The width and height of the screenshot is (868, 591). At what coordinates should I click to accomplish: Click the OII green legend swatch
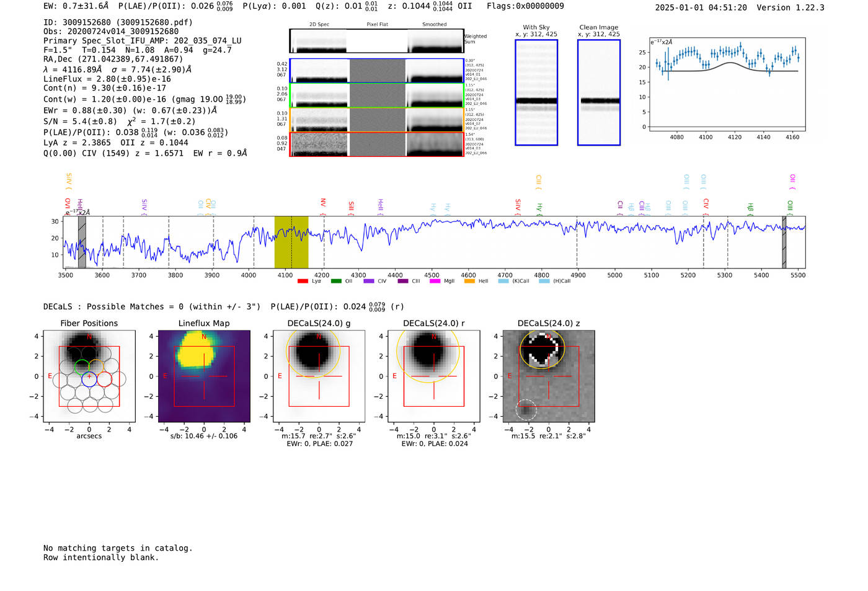pyautogui.click(x=336, y=281)
